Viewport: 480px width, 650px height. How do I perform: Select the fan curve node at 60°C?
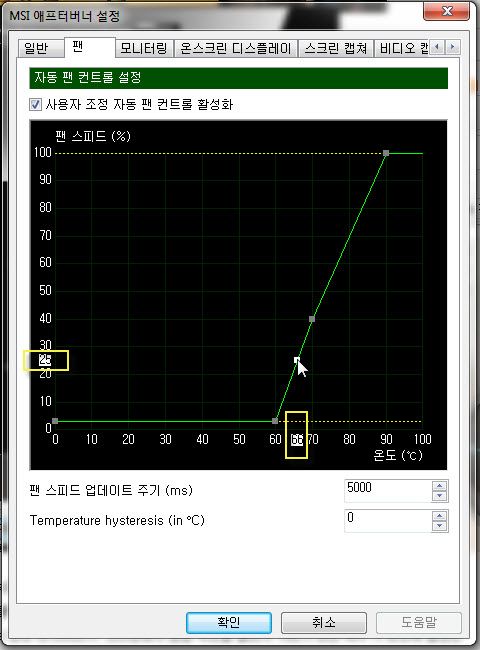tap(275, 421)
